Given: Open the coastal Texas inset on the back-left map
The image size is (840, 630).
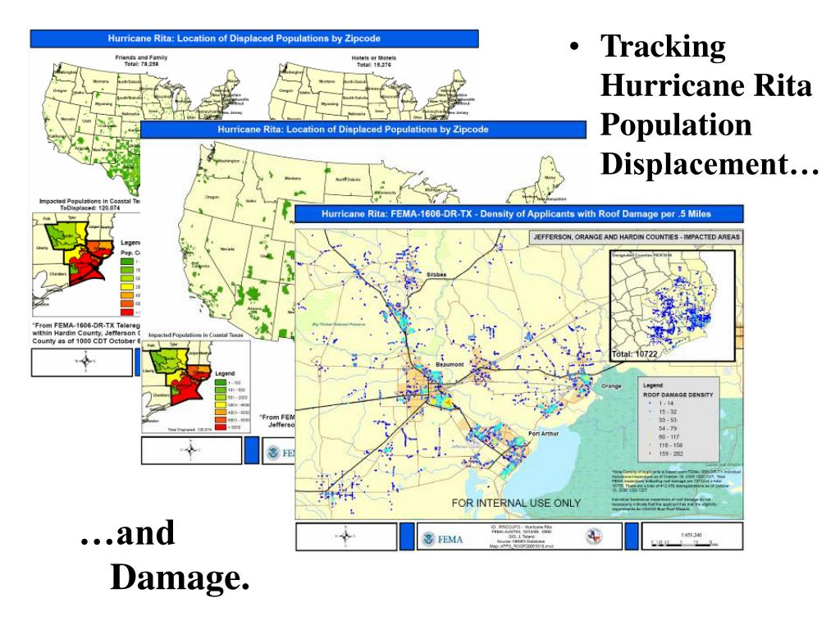Looking at the screenshot, I should [86, 265].
